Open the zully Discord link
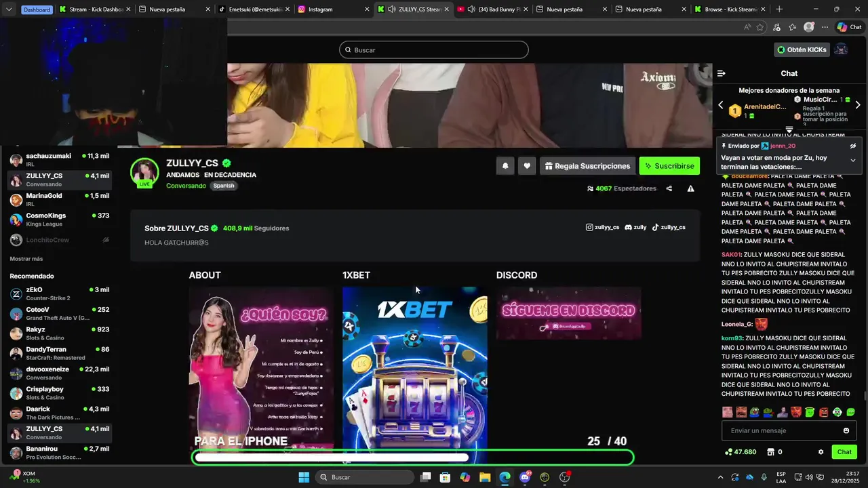The width and height of the screenshot is (868, 488). click(635, 228)
